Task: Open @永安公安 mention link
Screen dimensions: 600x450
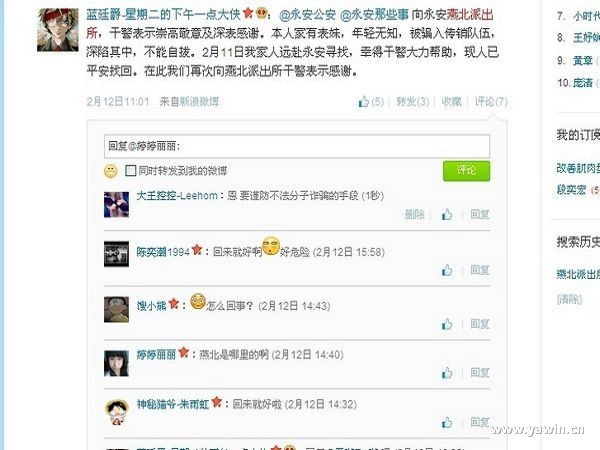Action: (x=307, y=15)
